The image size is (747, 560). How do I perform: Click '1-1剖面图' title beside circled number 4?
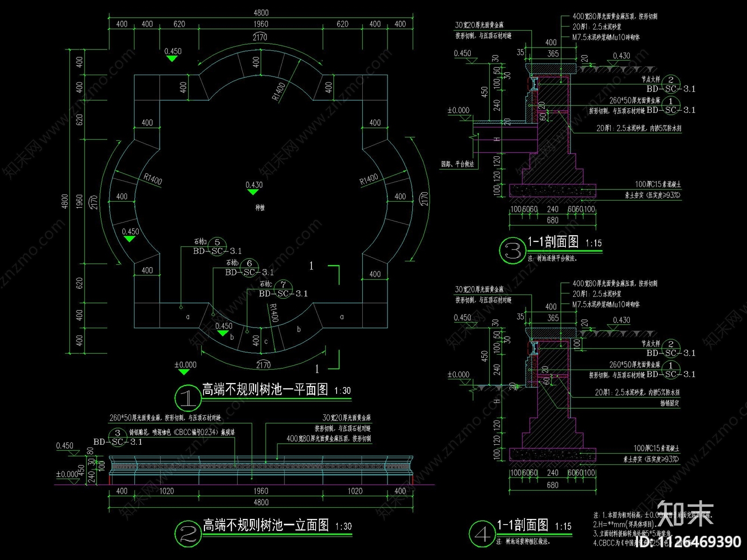tap(523, 525)
